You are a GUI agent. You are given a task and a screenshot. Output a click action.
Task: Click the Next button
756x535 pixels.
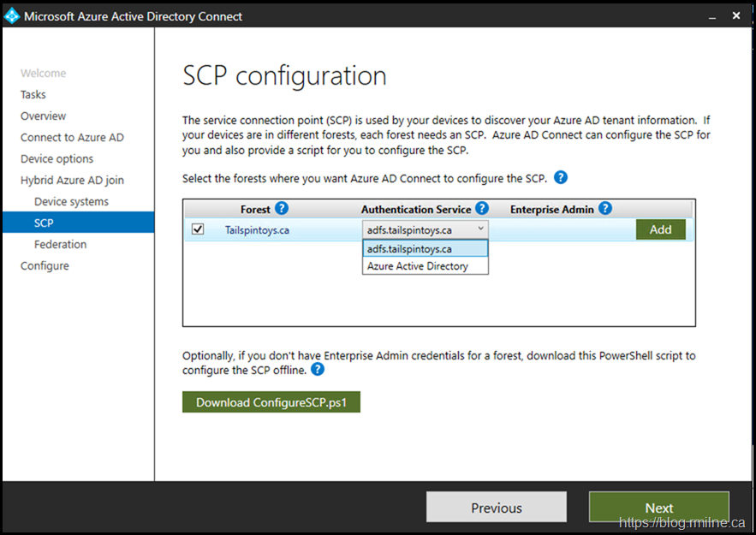pyautogui.click(x=658, y=508)
